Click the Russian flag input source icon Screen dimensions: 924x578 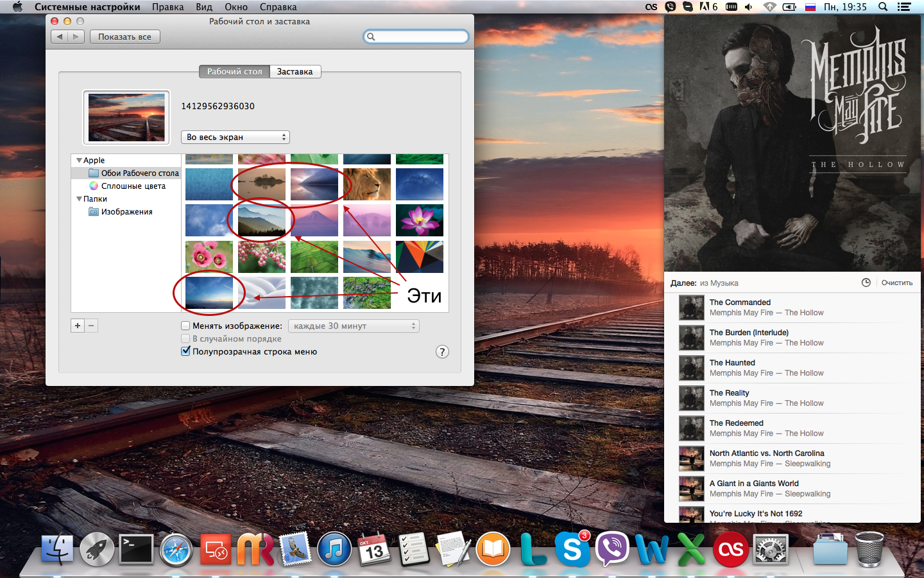click(810, 7)
